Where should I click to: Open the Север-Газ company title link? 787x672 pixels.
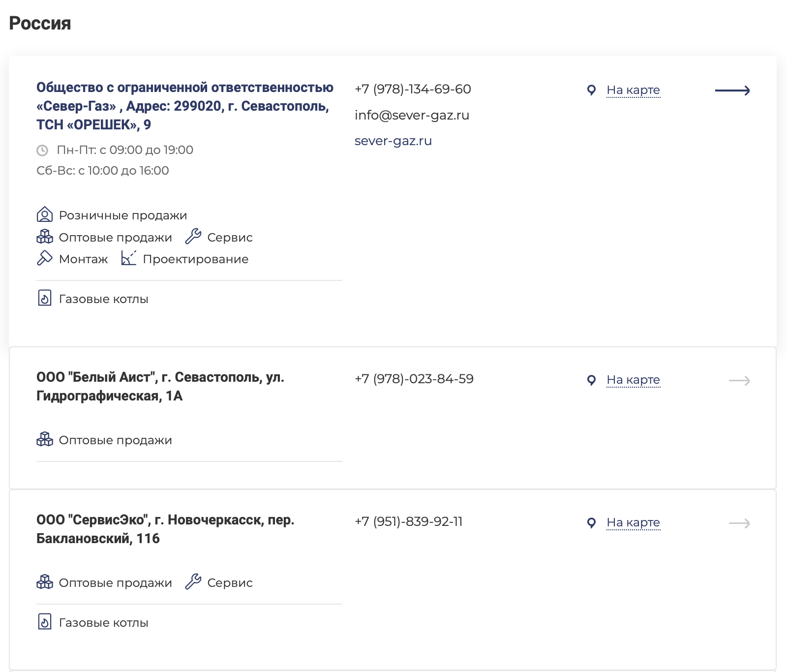[x=184, y=106]
